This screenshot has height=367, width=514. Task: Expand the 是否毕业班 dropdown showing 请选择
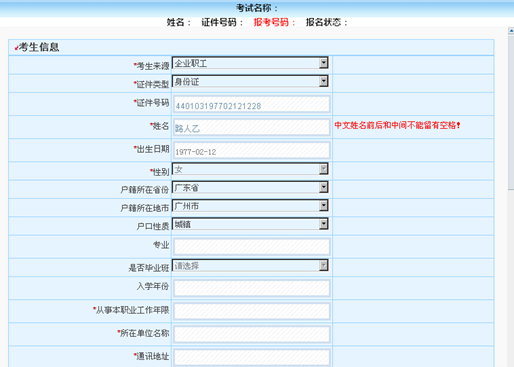click(250, 265)
